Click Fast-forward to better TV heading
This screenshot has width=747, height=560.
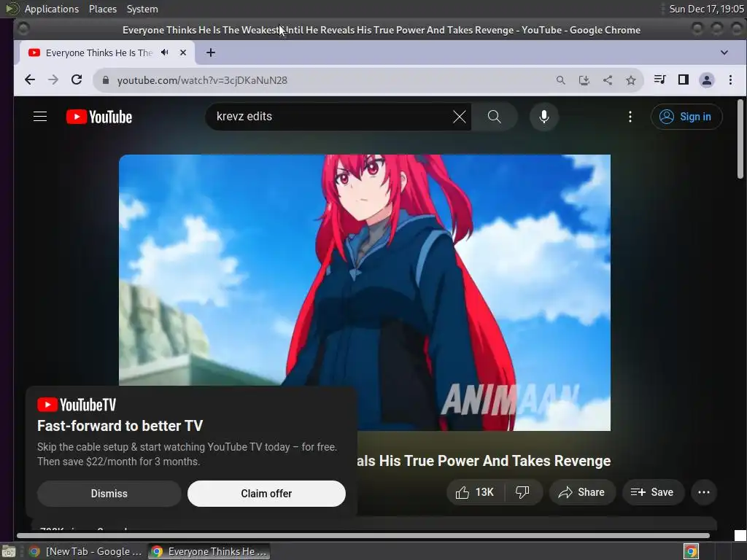(120, 426)
